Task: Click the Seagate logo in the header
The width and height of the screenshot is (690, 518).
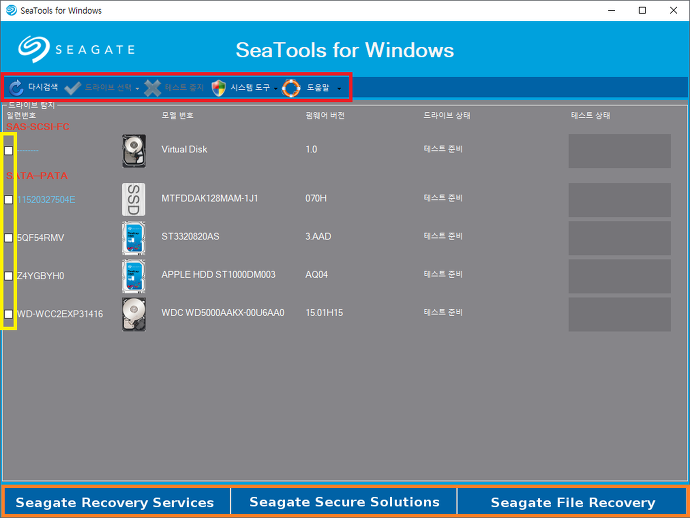Action: (x=77, y=49)
